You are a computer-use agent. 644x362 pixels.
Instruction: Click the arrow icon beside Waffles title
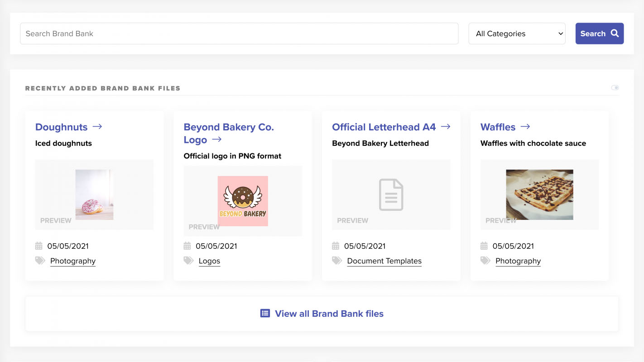pyautogui.click(x=525, y=127)
